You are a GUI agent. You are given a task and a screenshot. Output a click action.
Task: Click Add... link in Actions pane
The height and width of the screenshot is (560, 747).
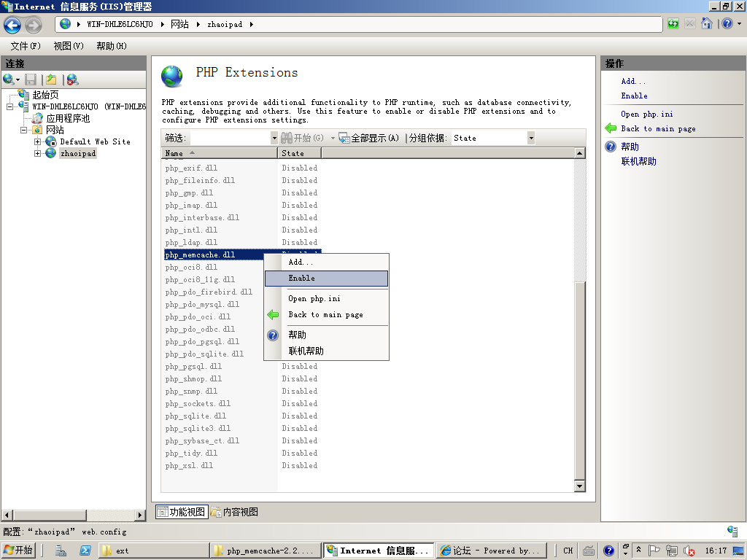tap(633, 81)
